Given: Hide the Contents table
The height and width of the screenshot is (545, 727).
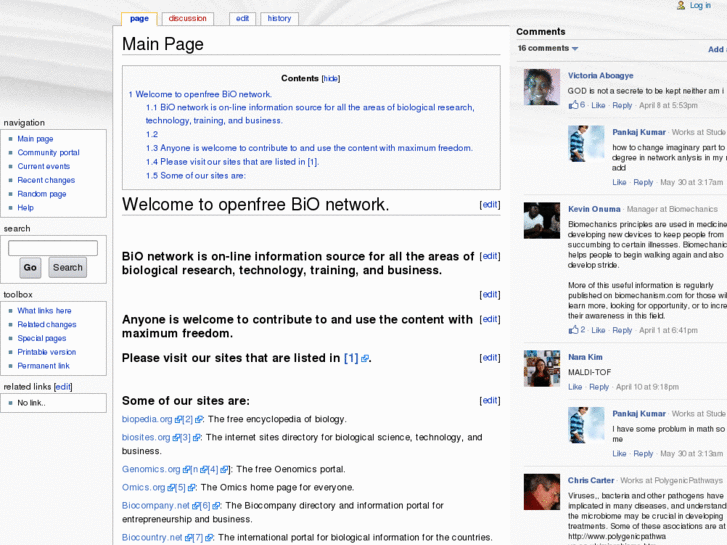Looking at the screenshot, I should (331, 79).
